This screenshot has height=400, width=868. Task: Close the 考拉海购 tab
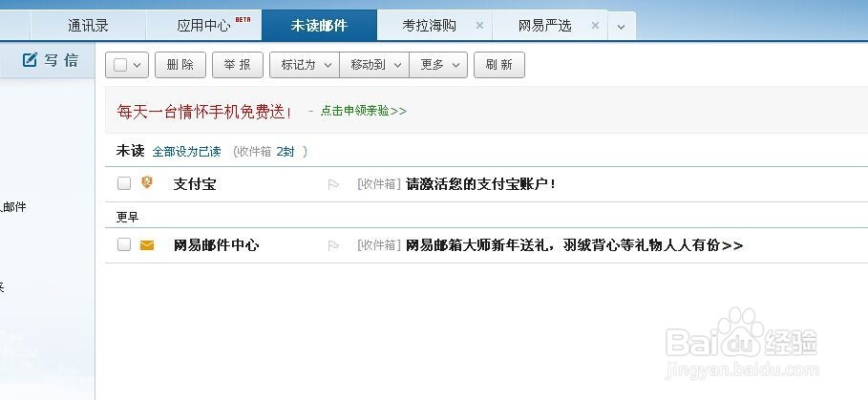click(x=480, y=26)
